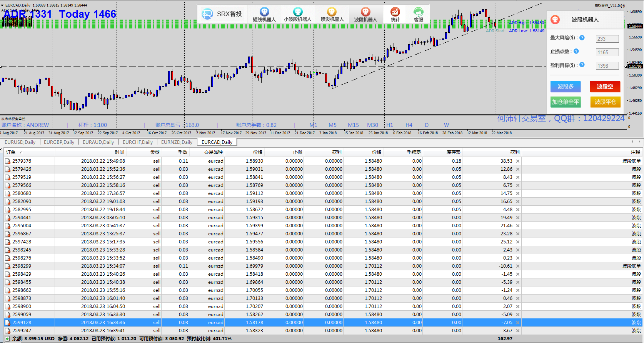The height and width of the screenshot is (343, 644).
Task: Select the M15 timeframe
Action: pyautogui.click(x=353, y=125)
